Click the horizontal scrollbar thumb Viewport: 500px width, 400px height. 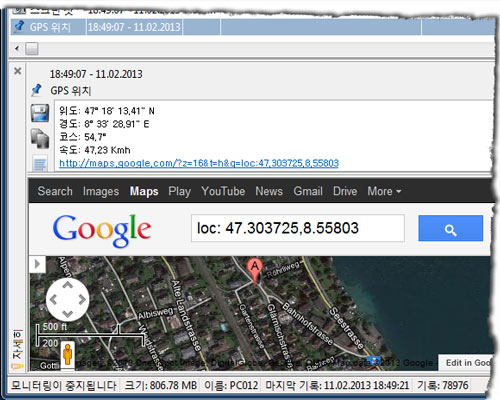32,49
